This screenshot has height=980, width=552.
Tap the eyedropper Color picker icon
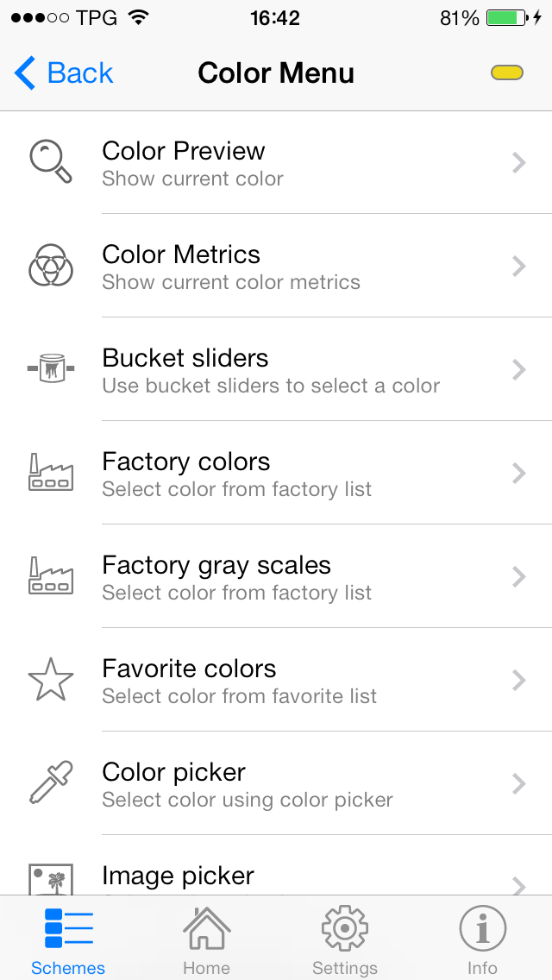(51, 783)
